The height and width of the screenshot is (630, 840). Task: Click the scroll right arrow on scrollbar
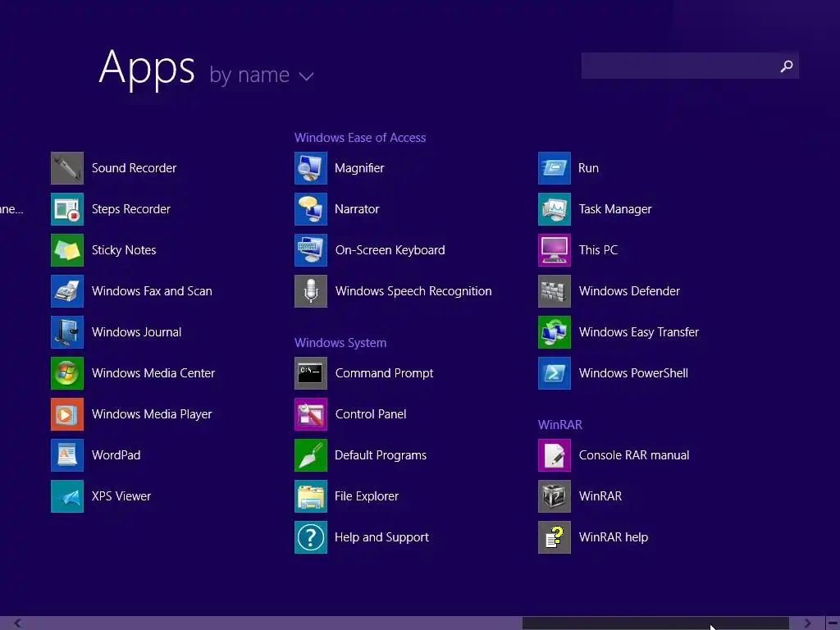[x=807, y=623]
